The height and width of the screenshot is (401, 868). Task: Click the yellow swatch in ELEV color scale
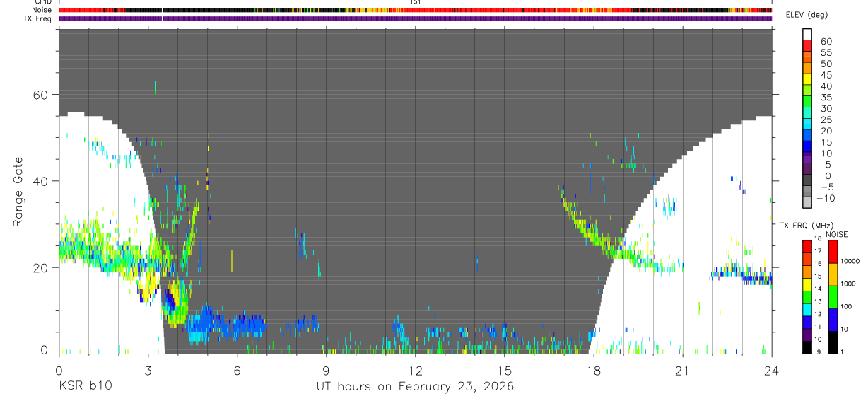(807, 79)
